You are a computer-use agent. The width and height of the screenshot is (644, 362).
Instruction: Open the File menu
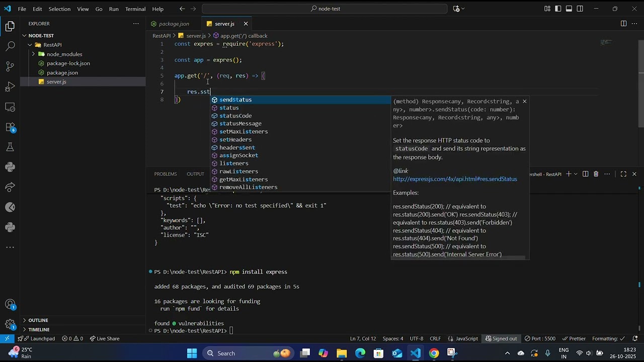pos(22,9)
